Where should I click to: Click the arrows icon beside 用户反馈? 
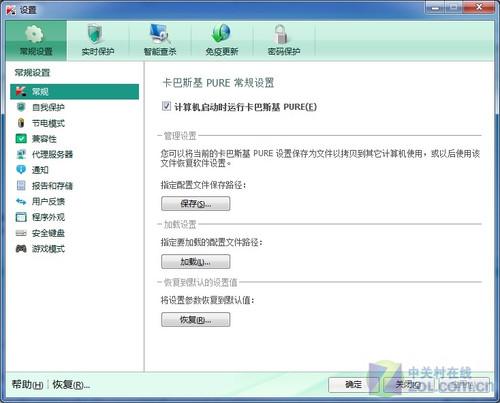point(21,201)
